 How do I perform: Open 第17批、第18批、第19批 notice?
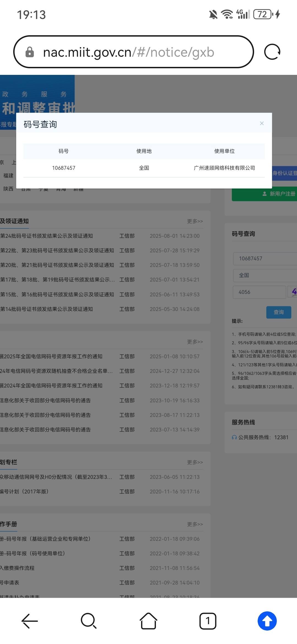point(57,280)
